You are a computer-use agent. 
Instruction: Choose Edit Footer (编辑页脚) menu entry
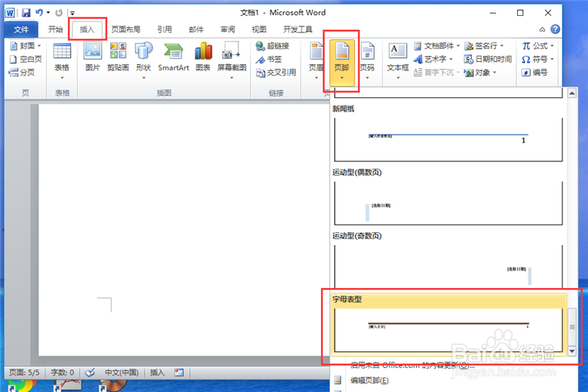(369, 381)
